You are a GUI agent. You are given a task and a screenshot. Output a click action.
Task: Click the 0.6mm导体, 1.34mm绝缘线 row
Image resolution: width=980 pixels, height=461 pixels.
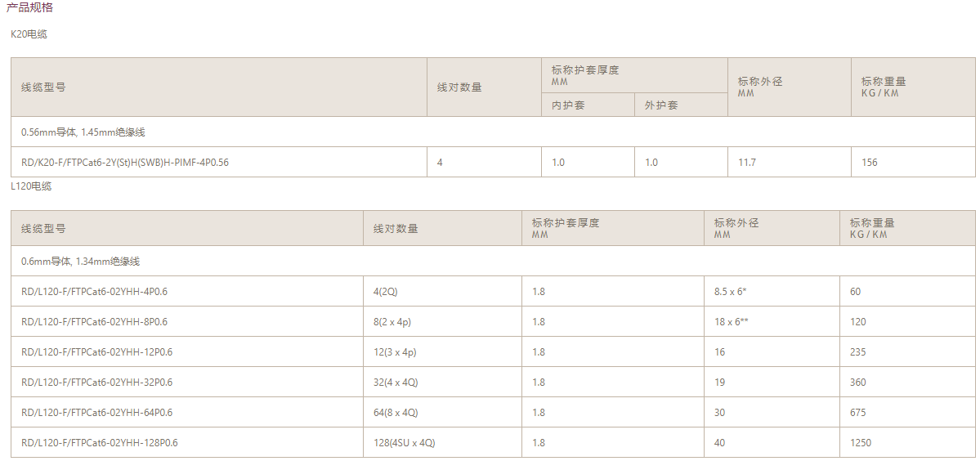click(x=80, y=262)
